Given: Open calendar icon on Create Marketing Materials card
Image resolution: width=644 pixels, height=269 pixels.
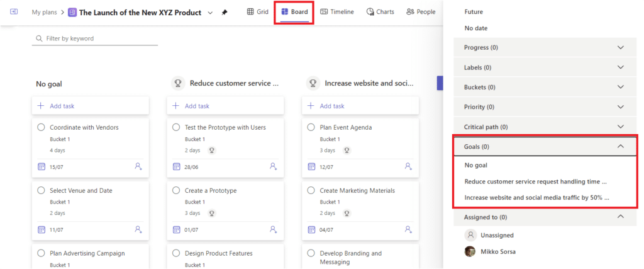Looking at the screenshot, I should (311, 229).
